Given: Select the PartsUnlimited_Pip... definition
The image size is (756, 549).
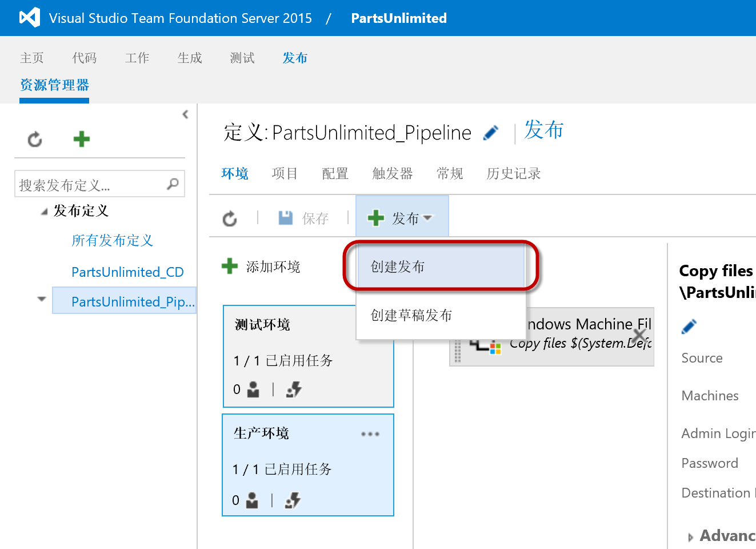Looking at the screenshot, I should (x=125, y=300).
